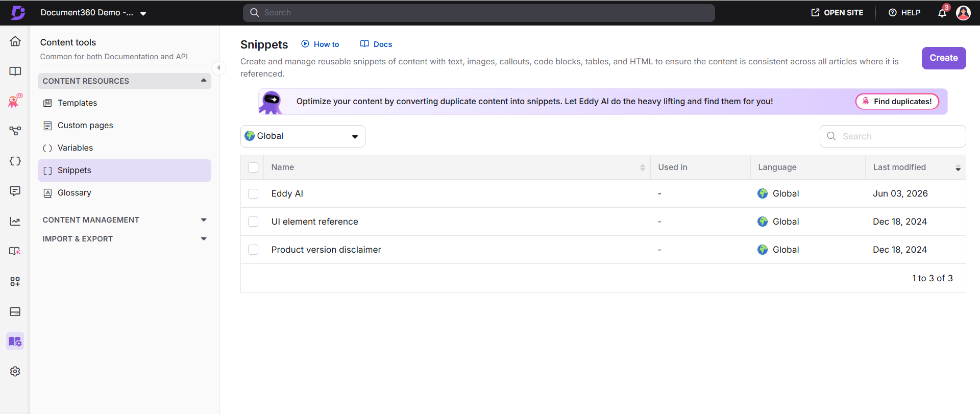Image resolution: width=980 pixels, height=414 pixels.
Task: Check the UI element reference row
Action: pyautogui.click(x=253, y=222)
